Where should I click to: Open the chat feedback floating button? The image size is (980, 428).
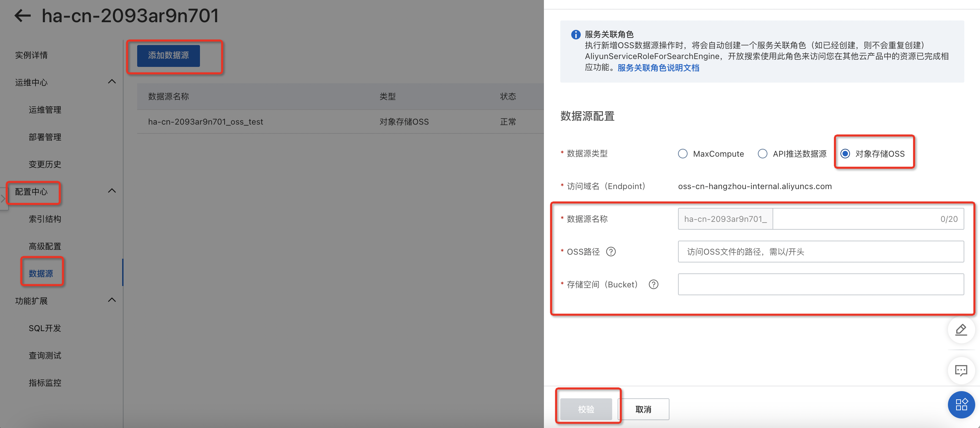click(x=961, y=370)
